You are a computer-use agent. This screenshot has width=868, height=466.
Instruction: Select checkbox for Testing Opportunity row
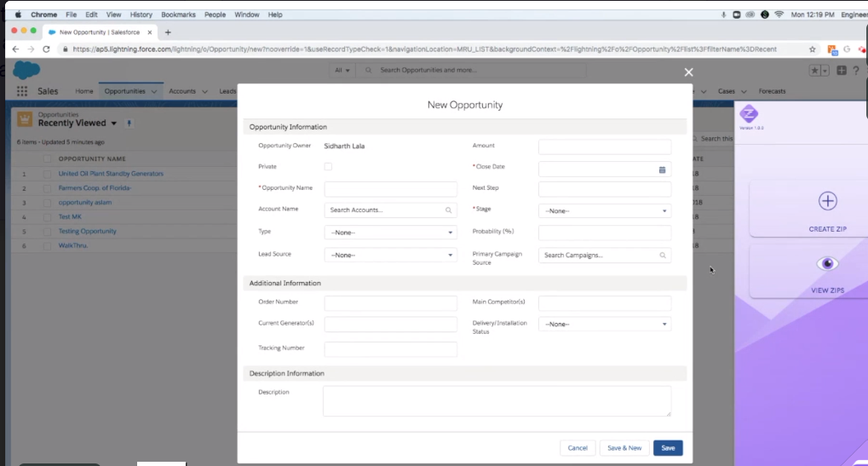click(47, 232)
